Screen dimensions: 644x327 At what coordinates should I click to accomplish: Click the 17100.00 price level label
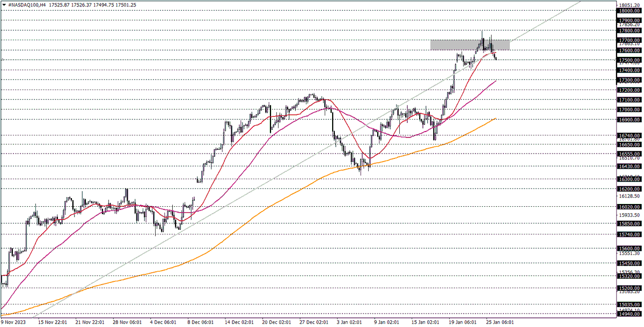pyautogui.click(x=629, y=100)
